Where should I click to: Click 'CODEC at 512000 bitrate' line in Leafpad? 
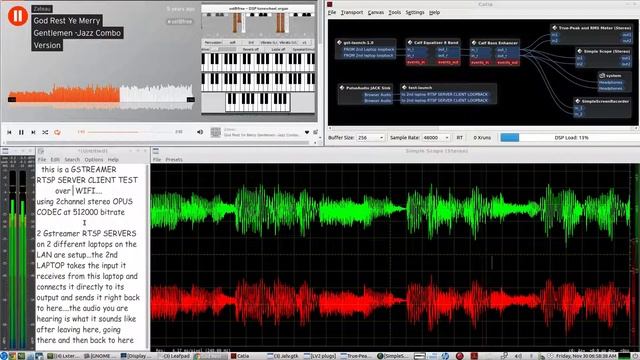pos(80,212)
